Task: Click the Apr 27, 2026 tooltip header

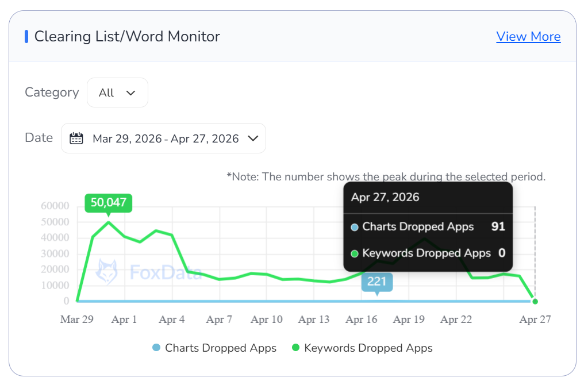Action: pyautogui.click(x=385, y=198)
